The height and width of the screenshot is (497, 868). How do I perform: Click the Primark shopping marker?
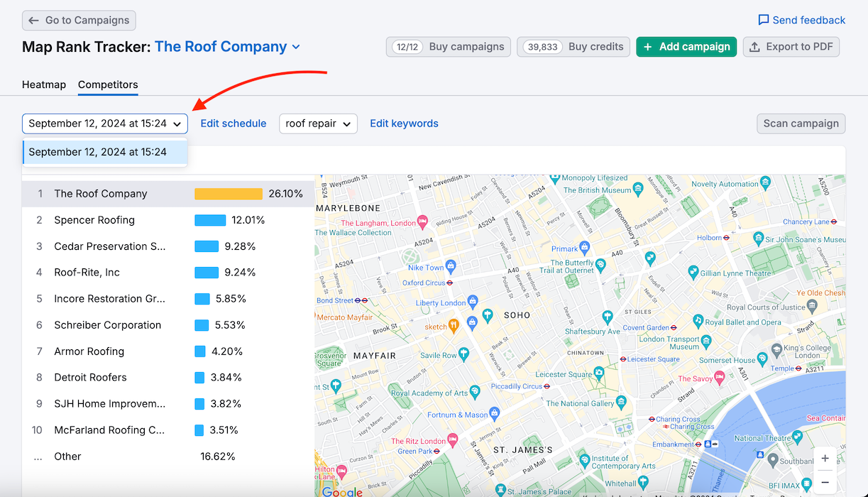(585, 248)
